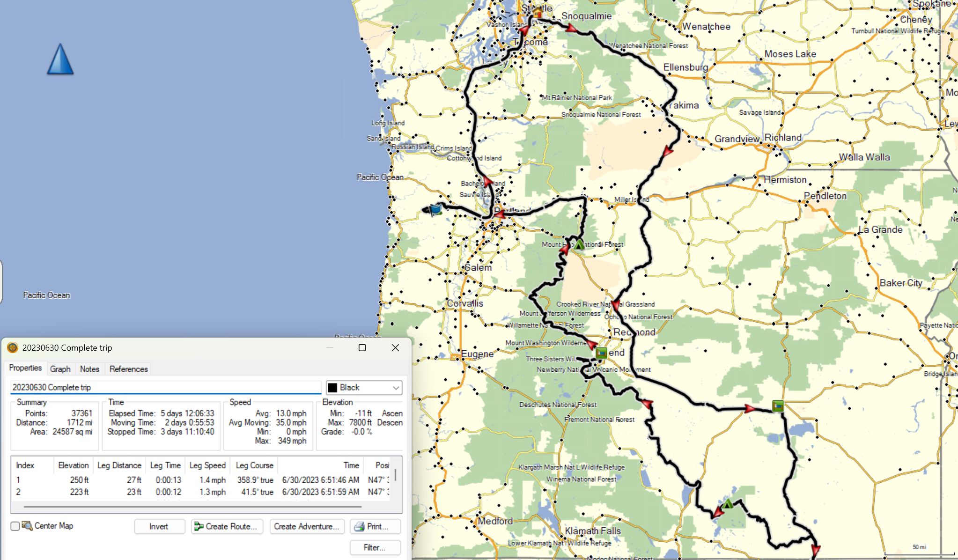Open the Notes tab
This screenshot has height=560, width=958.
89,369
